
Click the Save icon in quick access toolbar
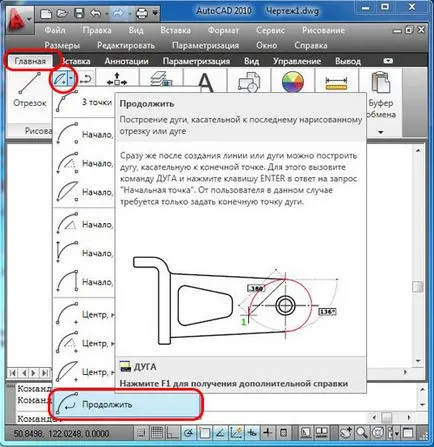pos(79,13)
